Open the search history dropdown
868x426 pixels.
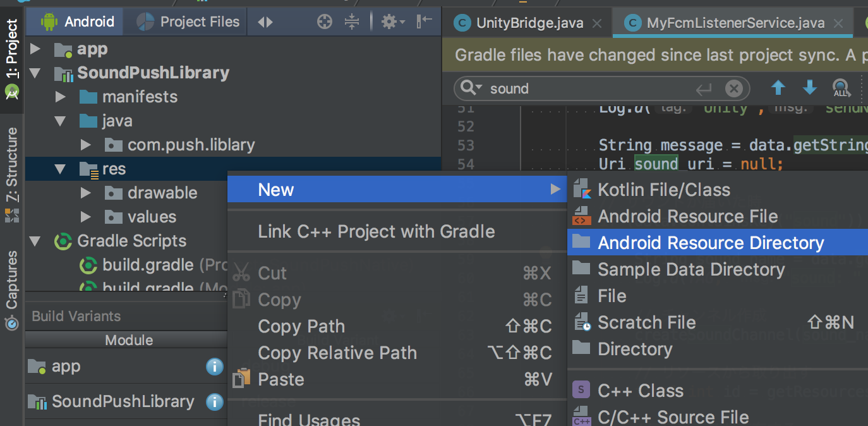(471, 88)
